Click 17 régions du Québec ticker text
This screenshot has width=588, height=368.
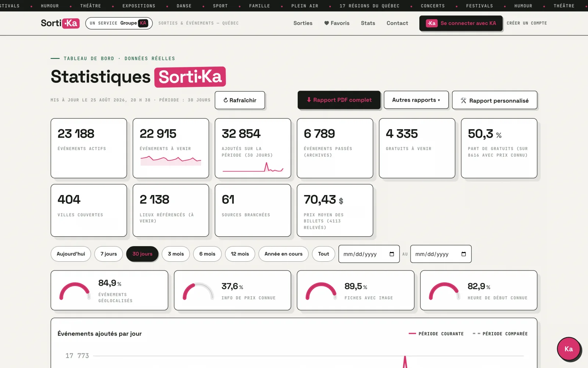click(x=369, y=6)
